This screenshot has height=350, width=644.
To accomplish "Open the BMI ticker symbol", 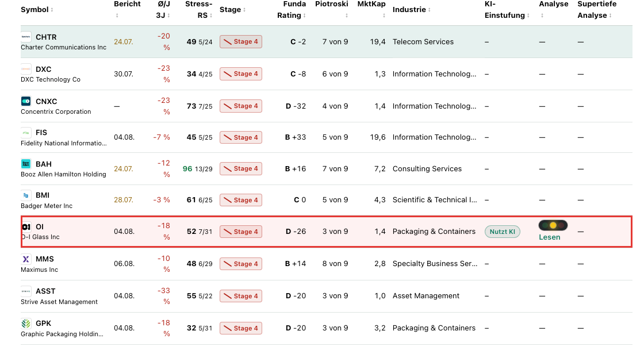I will point(43,195).
